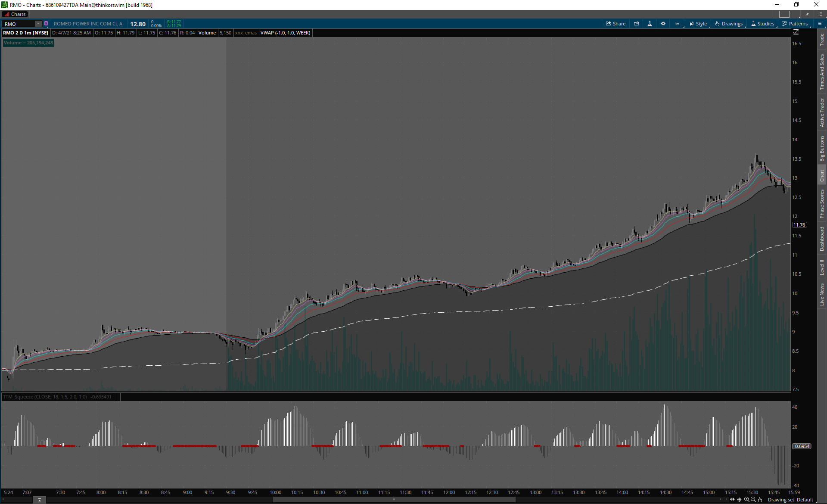Open the Active Trader sidebar tab

point(822,112)
